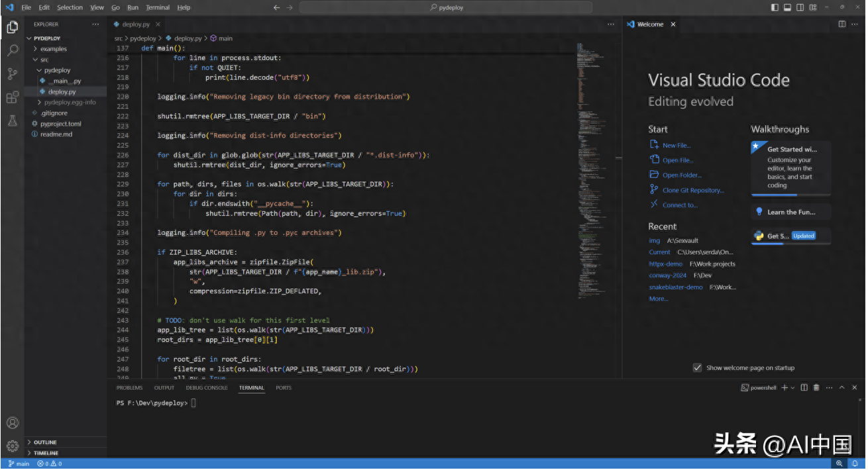The height and width of the screenshot is (470, 868).
Task: Open the Learn the Fundamentals walkthrough
Action: [791, 212]
